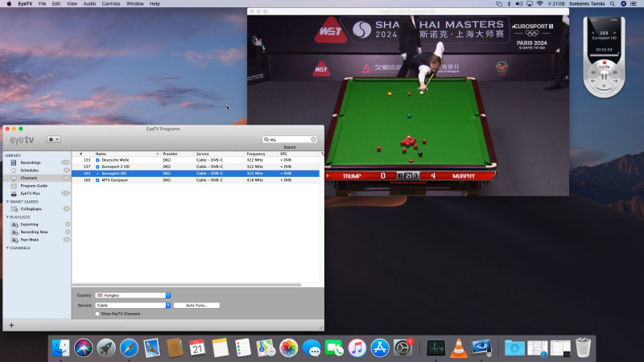Click the remote's timeline progress bar

[605, 55]
